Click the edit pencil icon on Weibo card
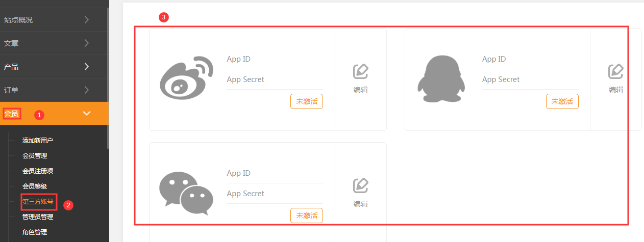 (361, 71)
